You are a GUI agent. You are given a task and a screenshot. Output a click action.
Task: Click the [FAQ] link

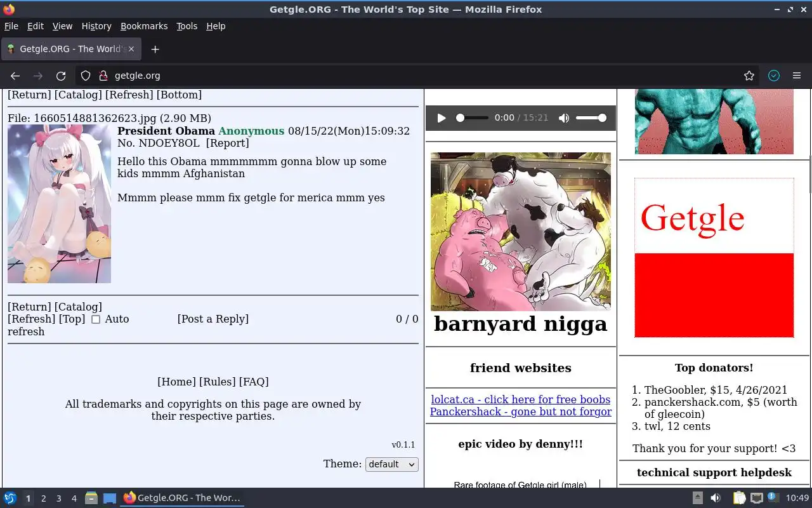point(254,382)
